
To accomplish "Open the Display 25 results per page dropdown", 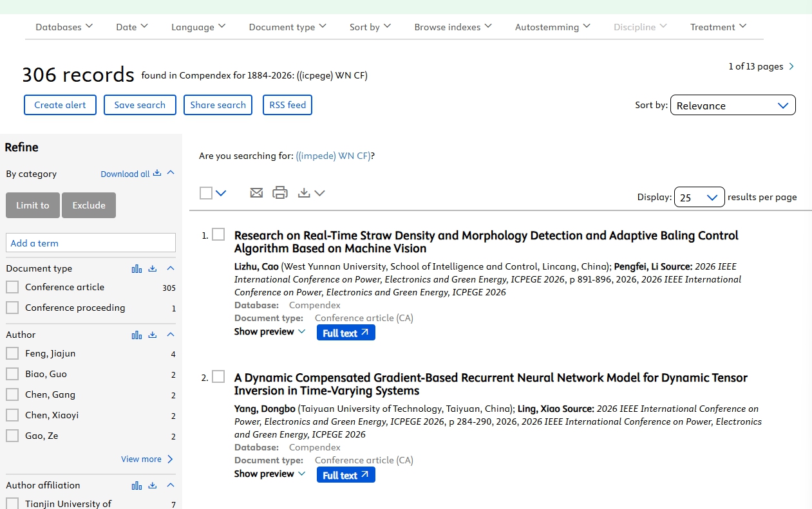I will 699,198.
